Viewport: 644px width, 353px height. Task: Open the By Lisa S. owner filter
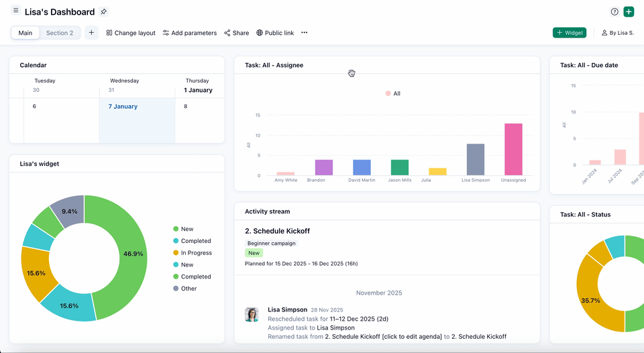click(x=617, y=33)
